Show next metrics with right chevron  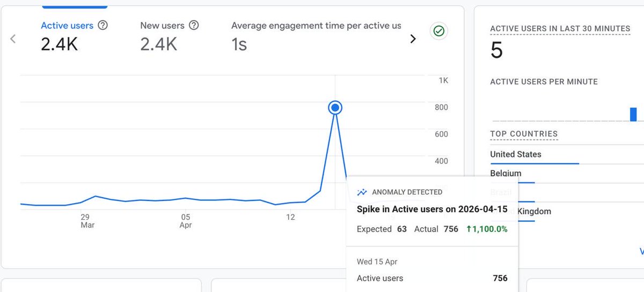point(413,39)
